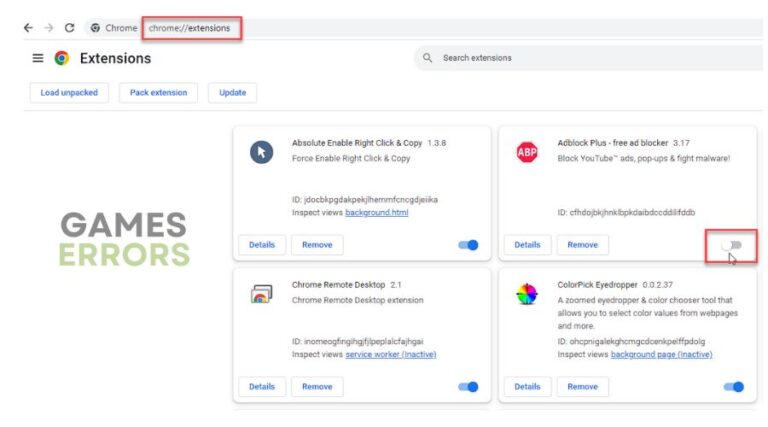The width and height of the screenshot is (768, 427).
Task: Toggle off ColorPick Eyedropper extension
Action: pyautogui.click(x=733, y=387)
